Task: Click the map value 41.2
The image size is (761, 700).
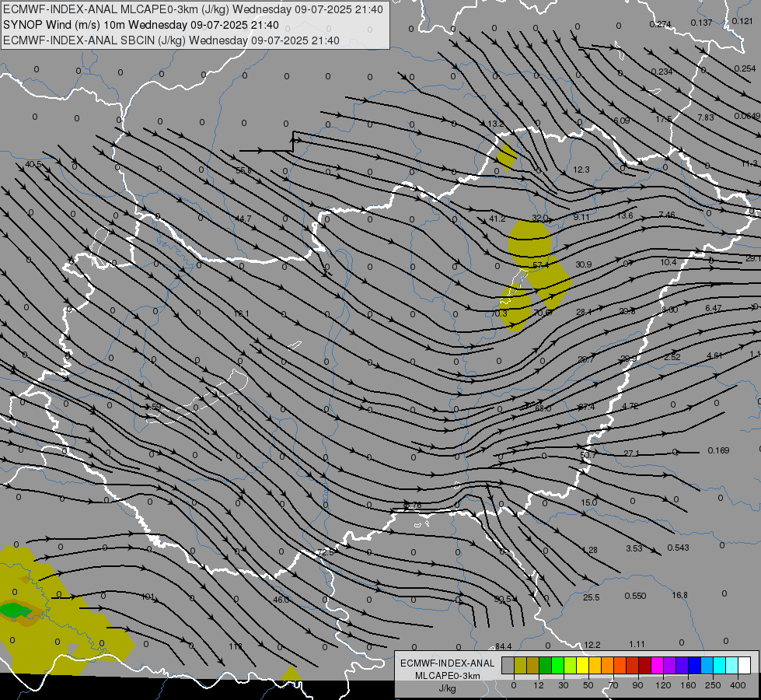Action: point(497,219)
